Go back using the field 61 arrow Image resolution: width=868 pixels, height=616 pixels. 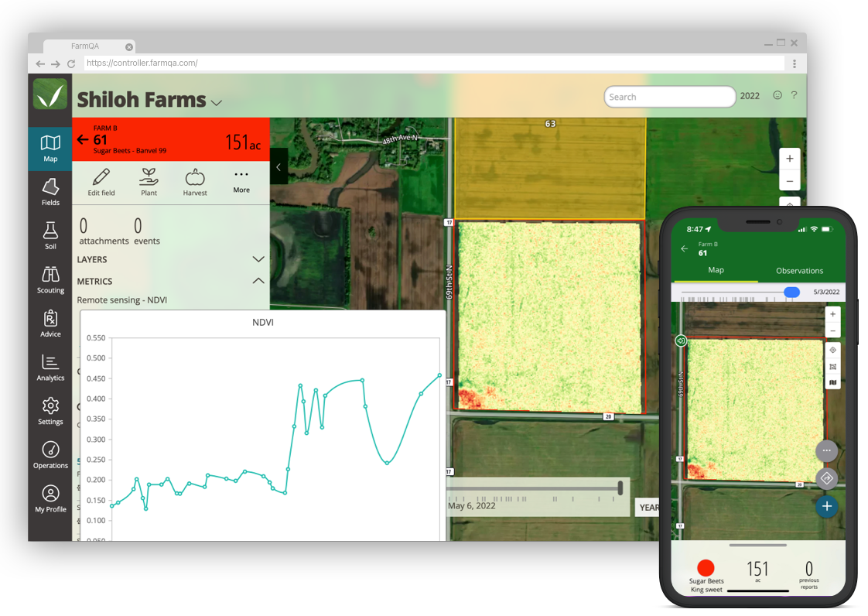click(x=83, y=139)
